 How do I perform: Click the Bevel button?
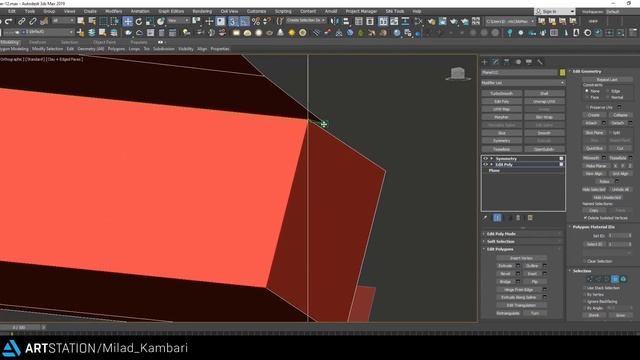505,274
